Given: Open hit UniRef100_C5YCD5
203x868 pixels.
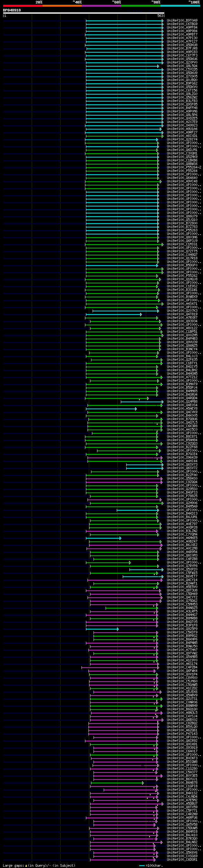Looking at the screenshot, I should click(182, 69).
